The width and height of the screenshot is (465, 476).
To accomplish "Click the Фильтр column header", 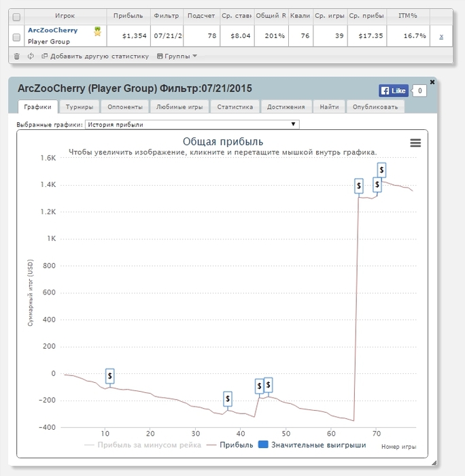I will (x=167, y=16).
